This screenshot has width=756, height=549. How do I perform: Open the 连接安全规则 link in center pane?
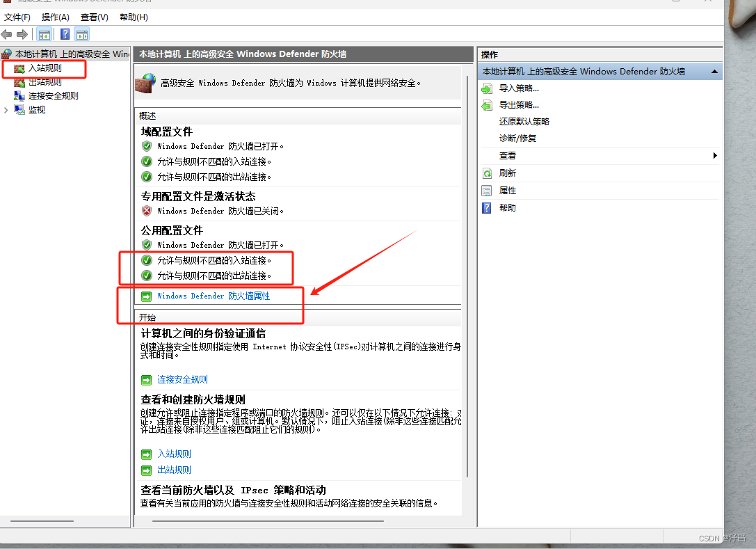[x=182, y=380]
